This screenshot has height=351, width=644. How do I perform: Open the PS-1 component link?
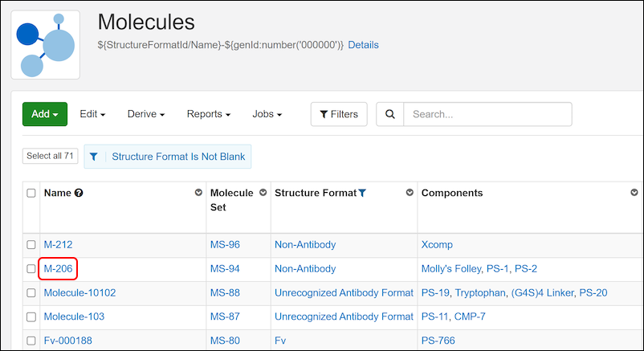tap(498, 268)
